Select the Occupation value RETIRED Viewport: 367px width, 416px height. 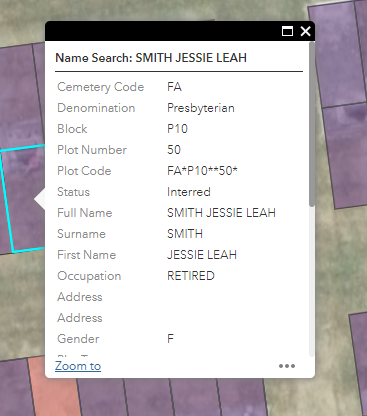pos(191,276)
